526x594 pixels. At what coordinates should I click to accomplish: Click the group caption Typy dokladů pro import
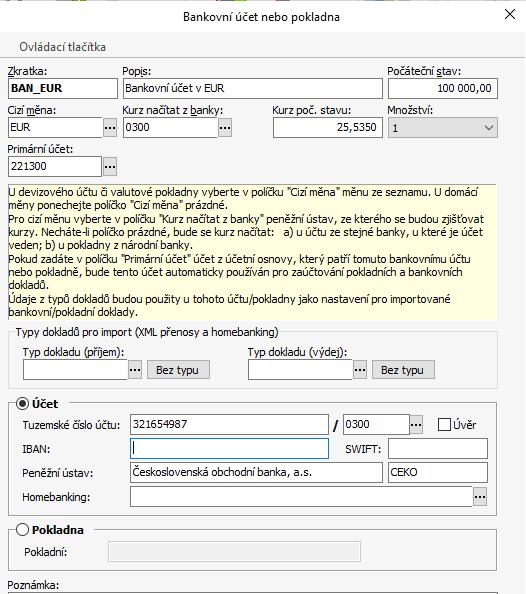(x=147, y=332)
